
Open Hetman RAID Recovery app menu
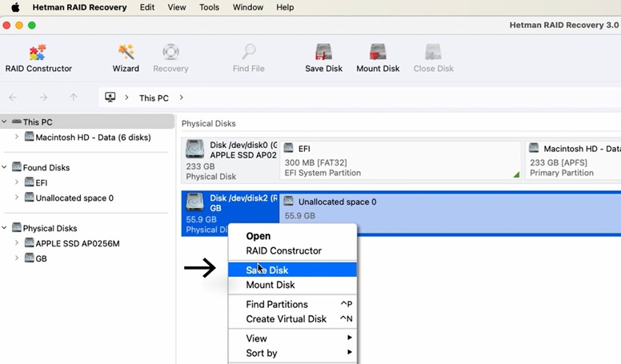pyautogui.click(x=79, y=7)
